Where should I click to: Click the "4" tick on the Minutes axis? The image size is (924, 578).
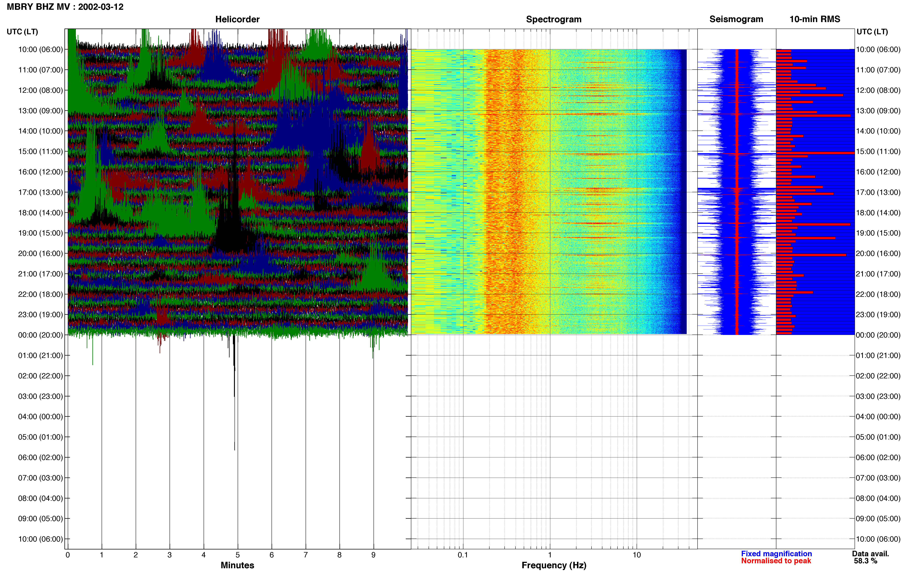click(204, 555)
